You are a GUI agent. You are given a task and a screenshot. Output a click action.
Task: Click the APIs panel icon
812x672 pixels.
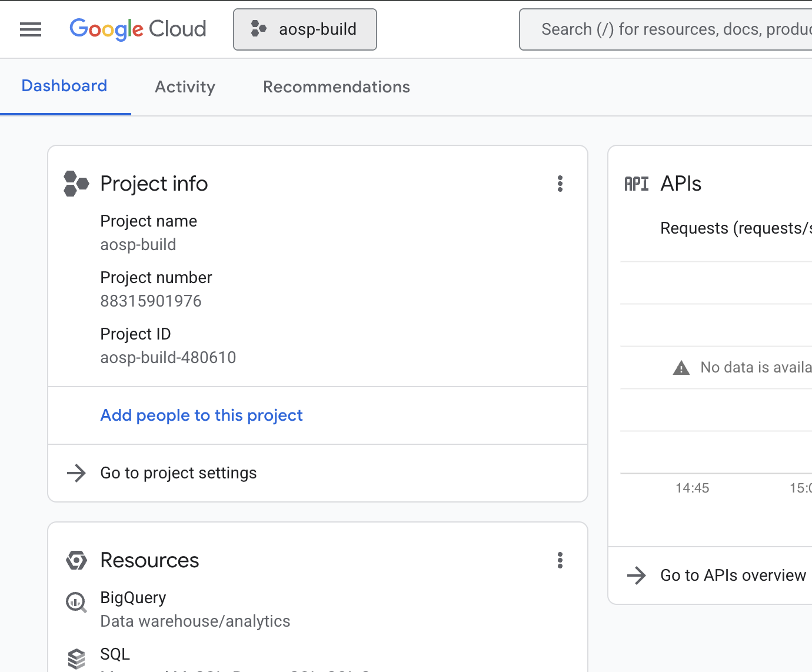click(637, 184)
